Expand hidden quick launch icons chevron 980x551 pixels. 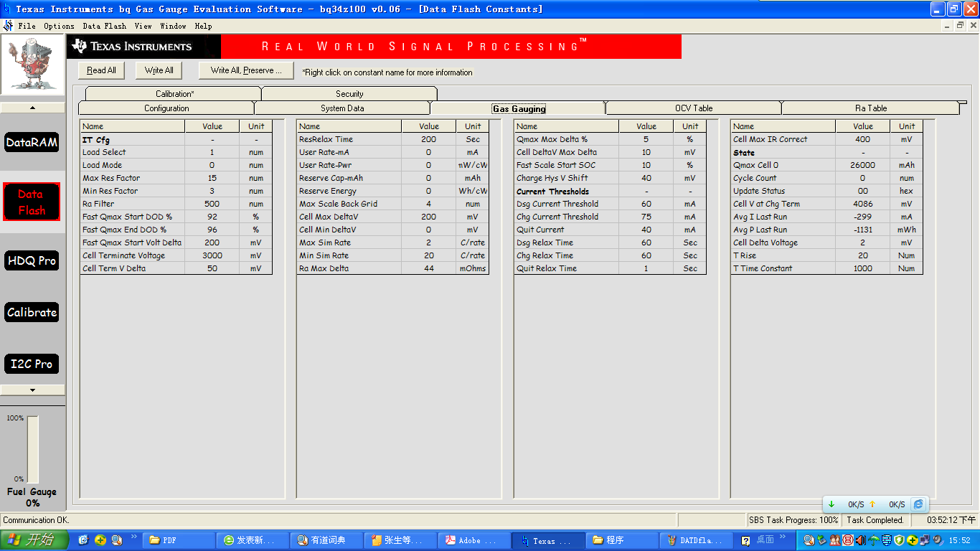coord(134,537)
